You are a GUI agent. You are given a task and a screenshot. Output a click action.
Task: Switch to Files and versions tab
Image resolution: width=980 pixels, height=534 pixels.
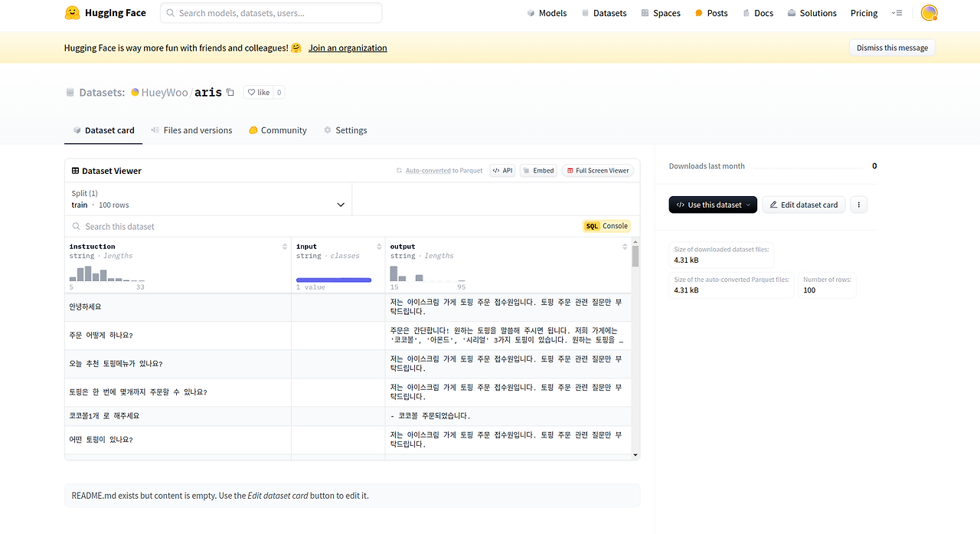[x=191, y=130]
